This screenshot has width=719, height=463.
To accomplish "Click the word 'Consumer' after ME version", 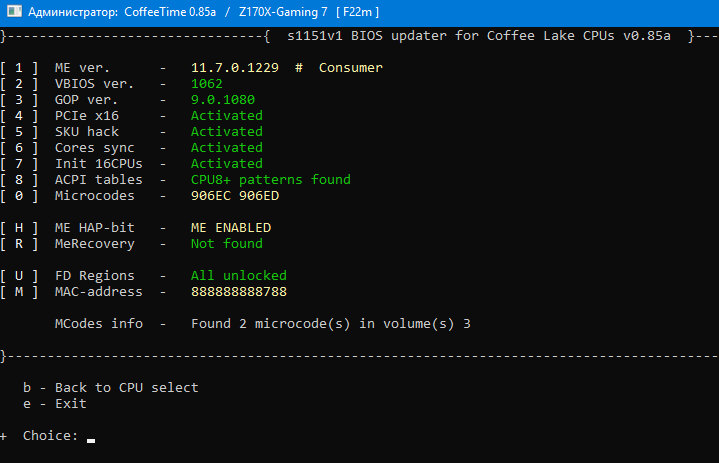I will point(351,68).
